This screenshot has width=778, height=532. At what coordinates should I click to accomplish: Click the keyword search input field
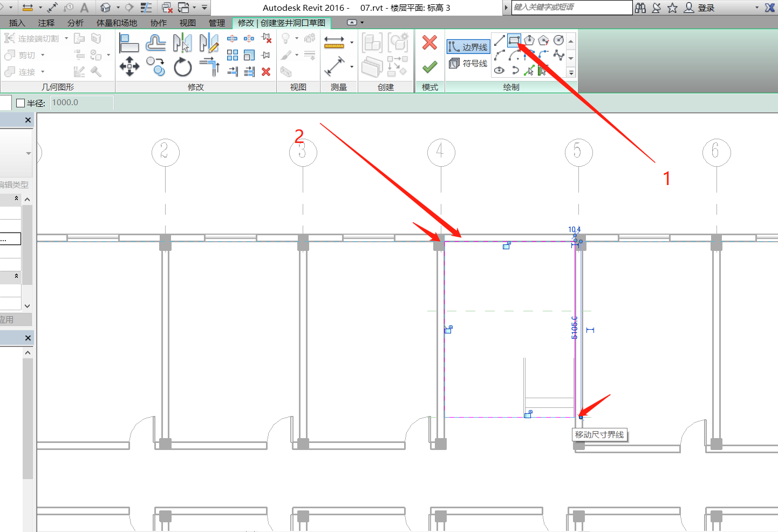pyautogui.click(x=571, y=8)
